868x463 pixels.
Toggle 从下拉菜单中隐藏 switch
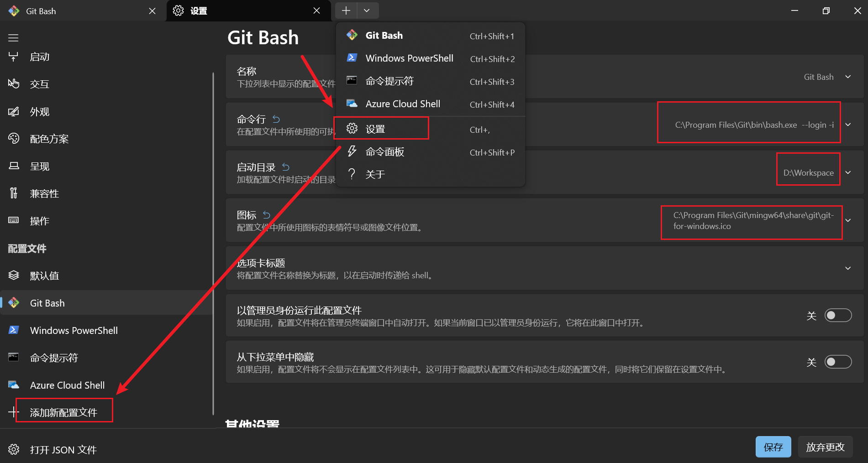coord(838,362)
